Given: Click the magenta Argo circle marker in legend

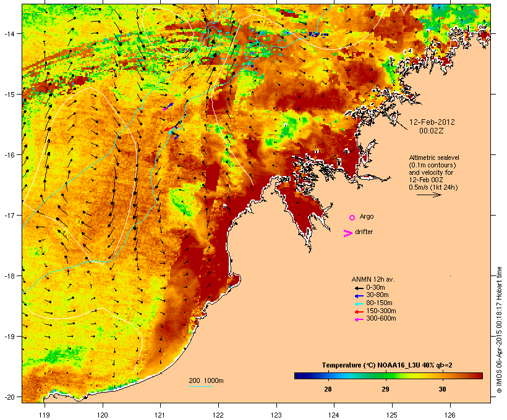Looking at the screenshot, I should point(352,217).
